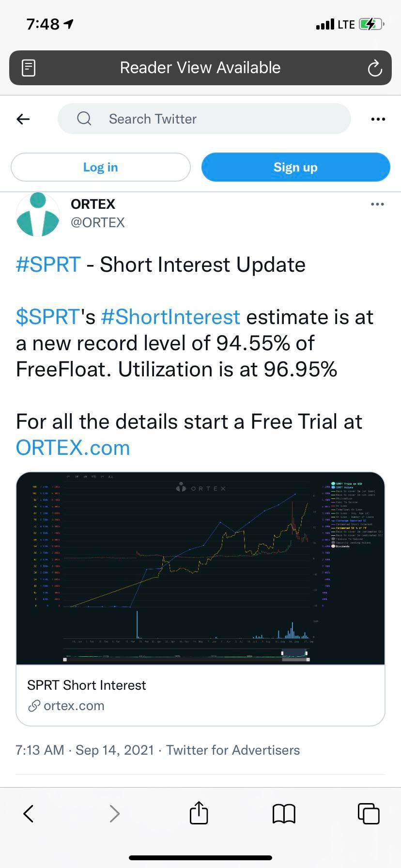Tap the back arrow above the search bar

(x=23, y=119)
